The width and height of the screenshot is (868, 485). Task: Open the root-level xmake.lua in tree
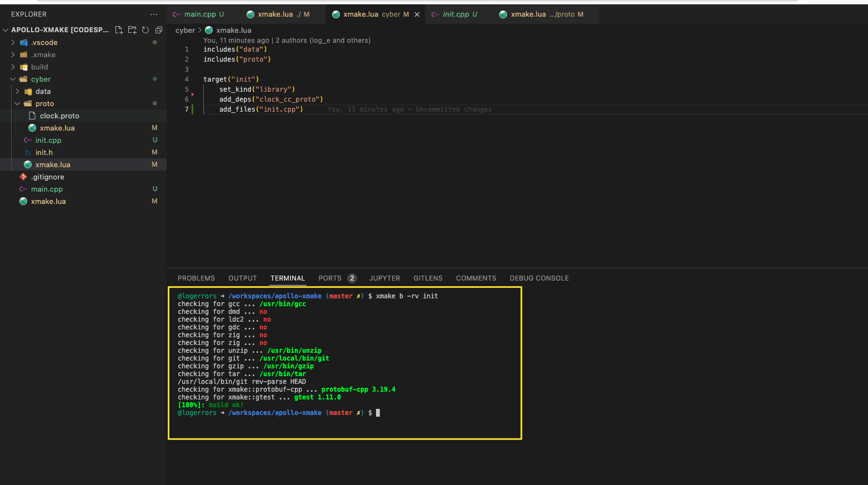83,201
